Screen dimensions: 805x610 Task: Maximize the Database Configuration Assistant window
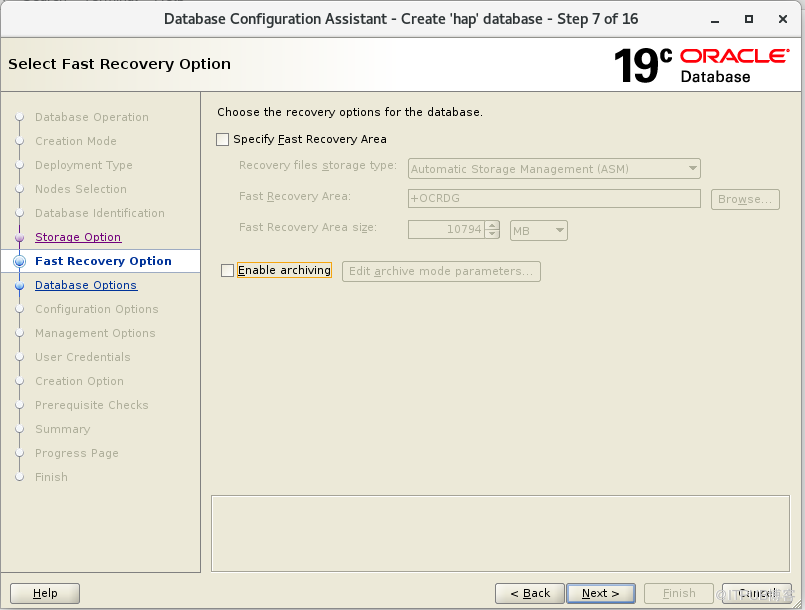(749, 20)
